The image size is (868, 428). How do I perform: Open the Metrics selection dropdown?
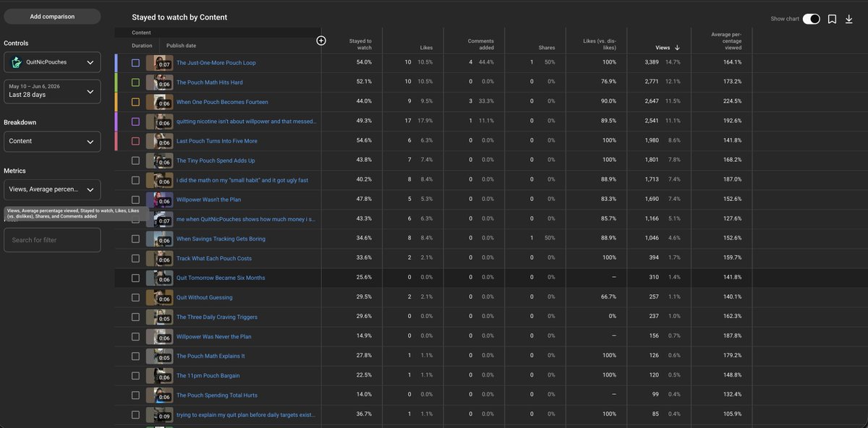pos(52,189)
